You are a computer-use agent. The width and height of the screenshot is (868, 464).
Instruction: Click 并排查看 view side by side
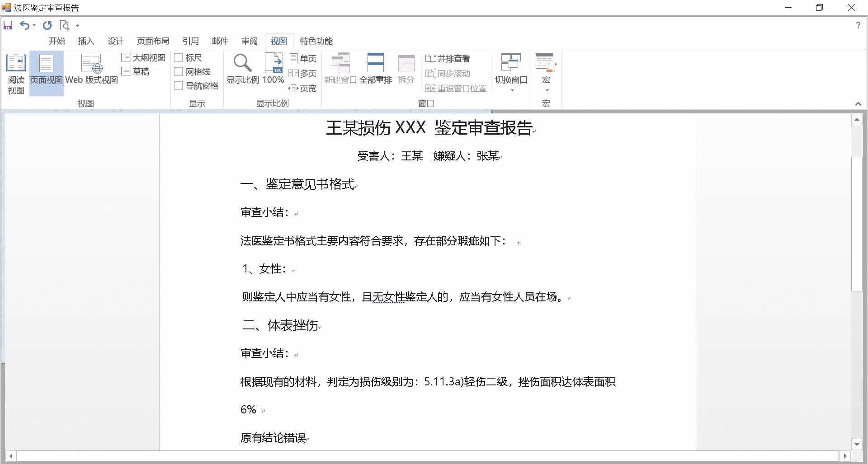point(448,58)
